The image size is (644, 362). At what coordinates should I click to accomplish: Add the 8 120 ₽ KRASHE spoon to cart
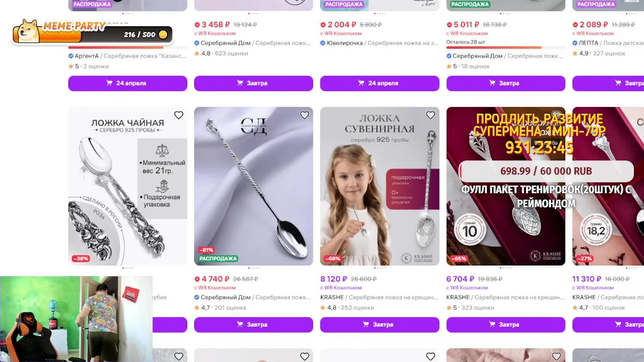click(379, 324)
